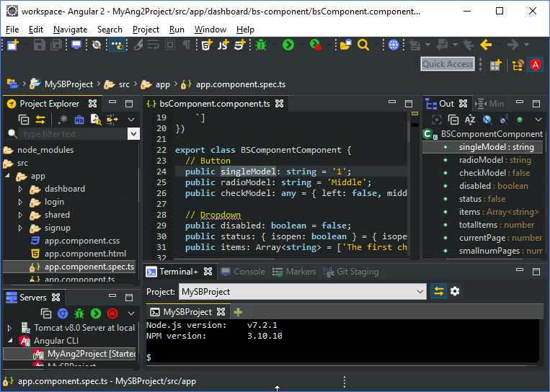Open the Project dropdown showing MySBProject
Screen dimensions: 550x392
[x=302, y=292]
